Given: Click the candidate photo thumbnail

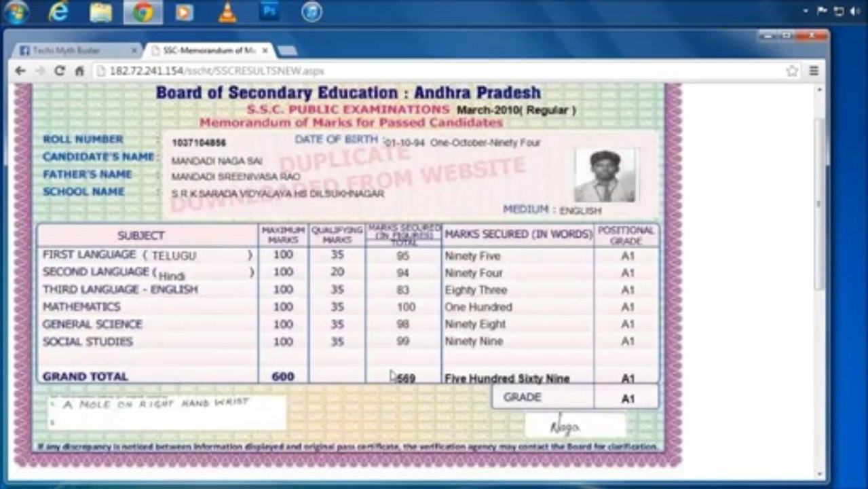Looking at the screenshot, I should [605, 176].
